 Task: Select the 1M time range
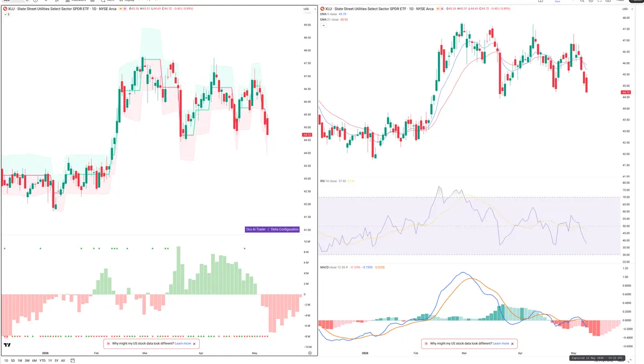20,360
